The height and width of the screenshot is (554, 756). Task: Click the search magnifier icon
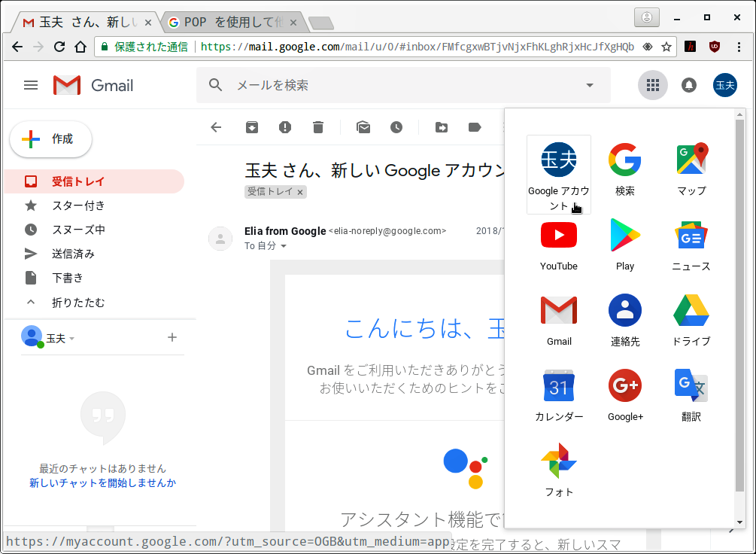click(x=216, y=85)
